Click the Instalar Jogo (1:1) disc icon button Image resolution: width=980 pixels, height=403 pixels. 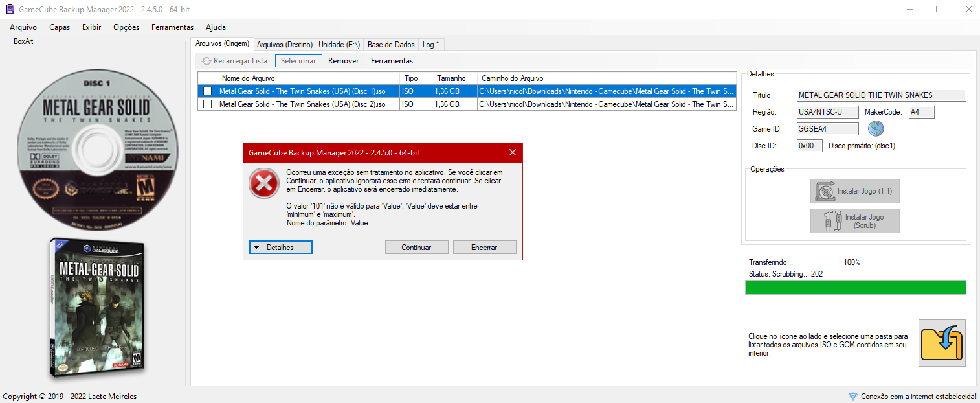855,191
